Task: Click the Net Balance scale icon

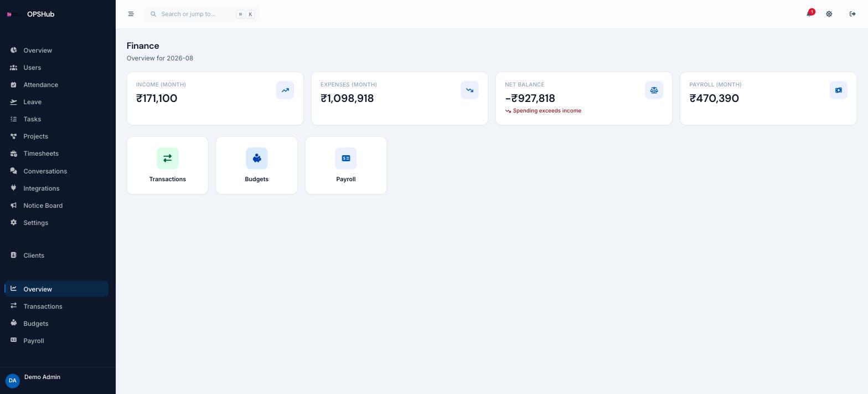Action: tap(654, 90)
